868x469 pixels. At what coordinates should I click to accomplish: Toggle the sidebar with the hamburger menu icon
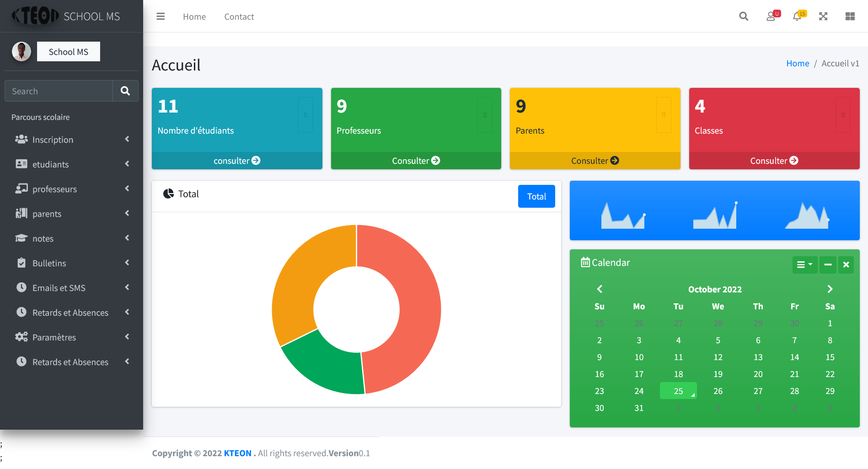[x=161, y=16]
